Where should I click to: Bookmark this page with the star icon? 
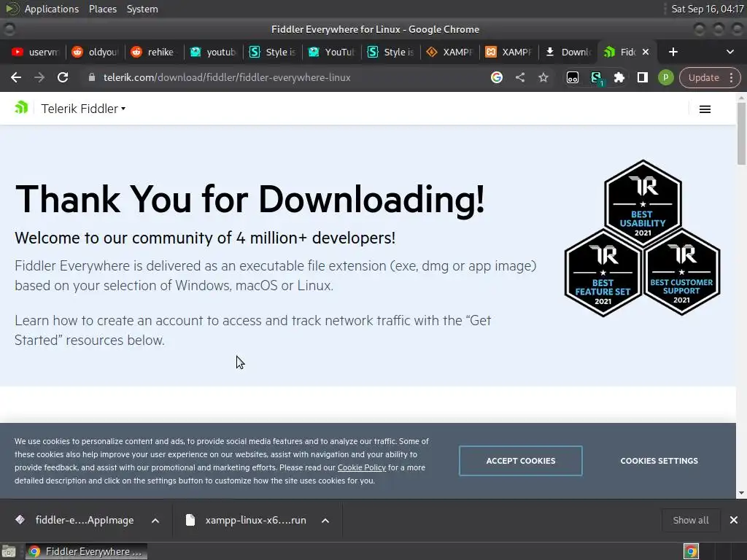tap(543, 77)
